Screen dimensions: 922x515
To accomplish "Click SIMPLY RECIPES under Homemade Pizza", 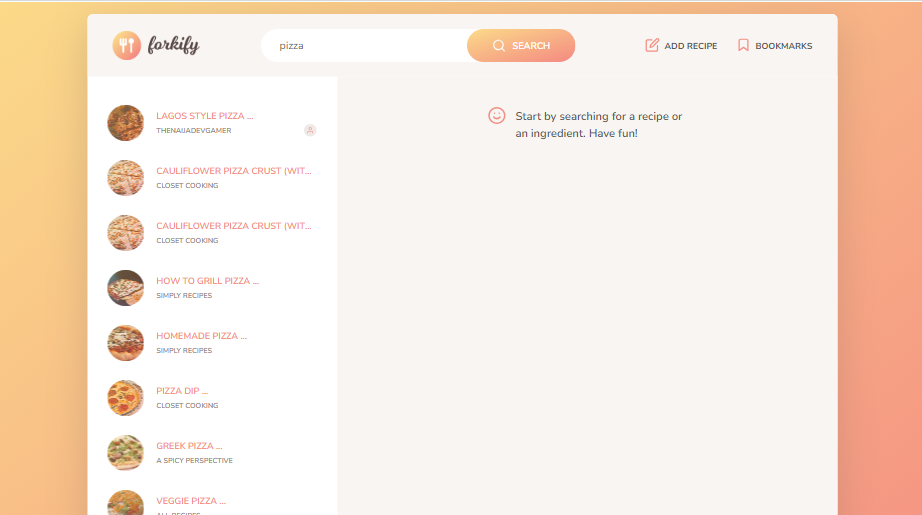I will [x=184, y=350].
